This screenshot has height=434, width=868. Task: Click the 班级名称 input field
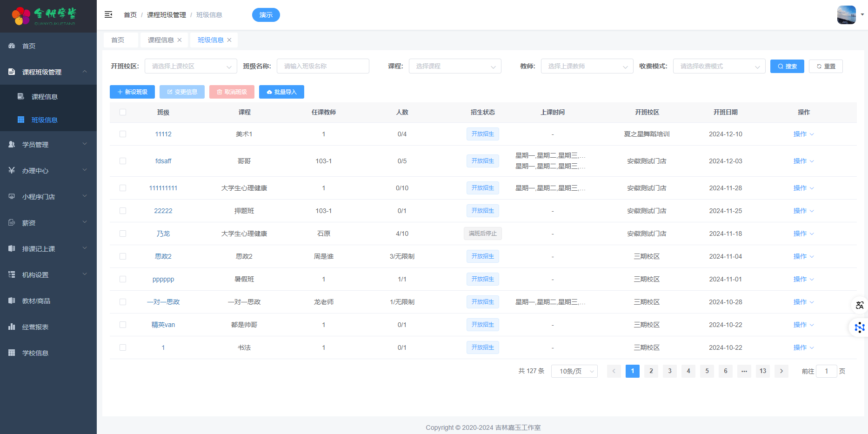(x=323, y=66)
